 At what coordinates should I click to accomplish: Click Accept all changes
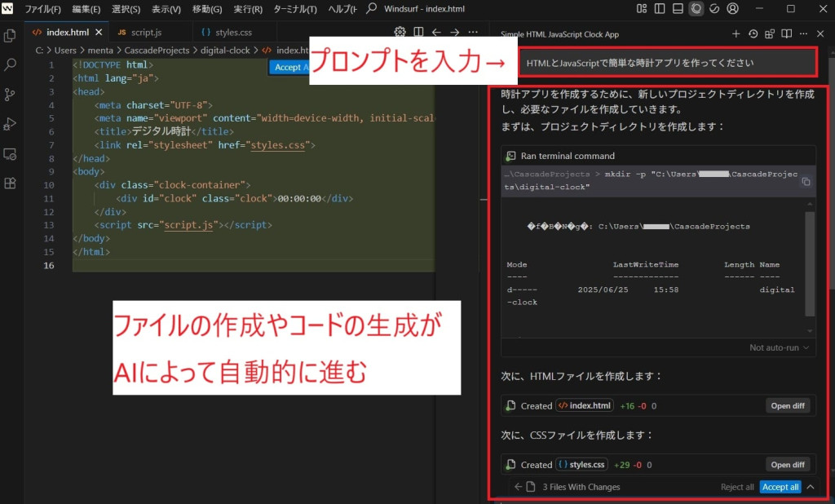click(x=780, y=487)
